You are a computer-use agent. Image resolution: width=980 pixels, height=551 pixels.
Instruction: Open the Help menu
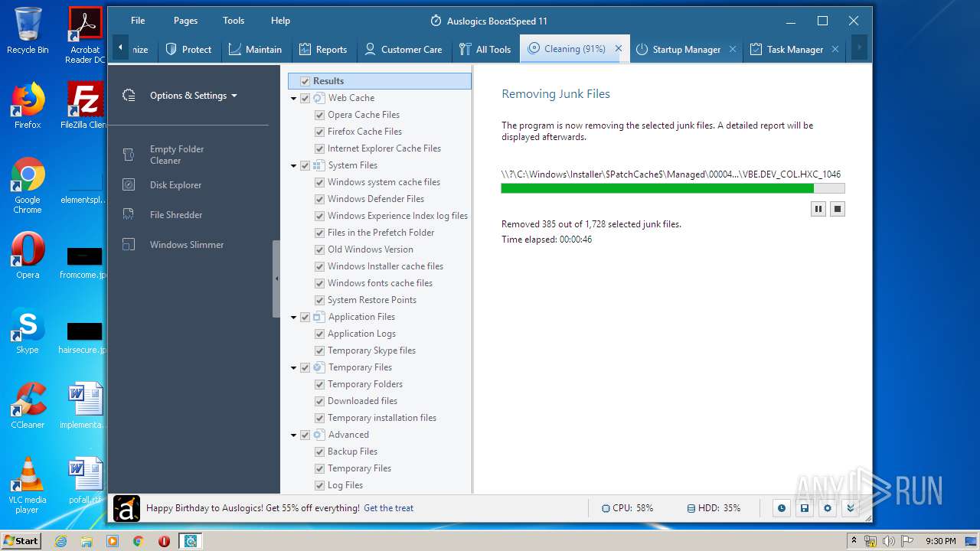(x=280, y=21)
